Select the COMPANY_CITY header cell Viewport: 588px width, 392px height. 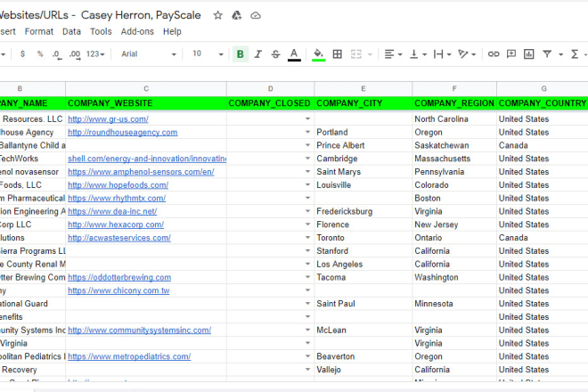(x=363, y=103)
